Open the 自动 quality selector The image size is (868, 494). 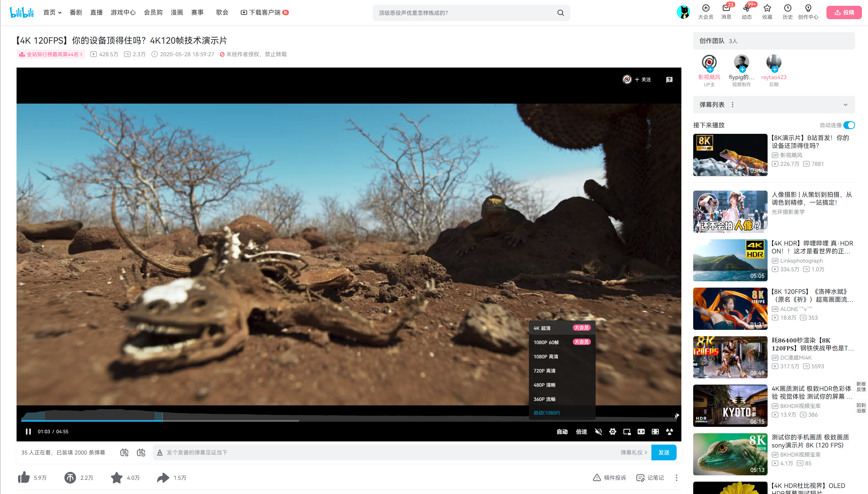[x=562, y=432]
